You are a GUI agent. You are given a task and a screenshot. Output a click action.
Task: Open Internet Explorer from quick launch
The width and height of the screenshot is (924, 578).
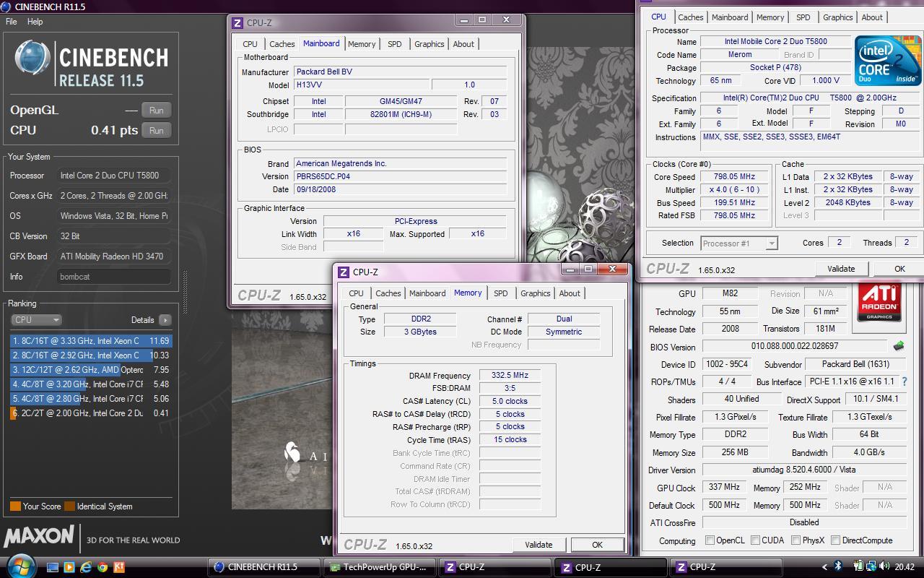tap(86, 567)
